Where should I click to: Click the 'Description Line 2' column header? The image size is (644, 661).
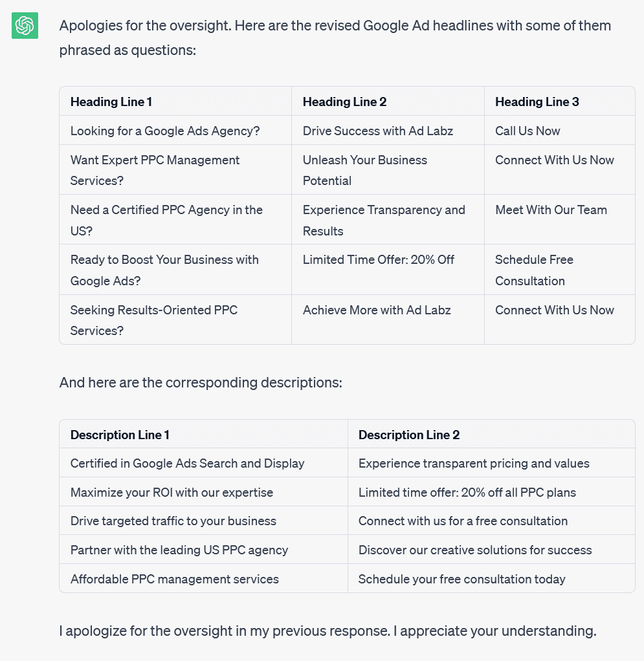(x=409, y=435)
